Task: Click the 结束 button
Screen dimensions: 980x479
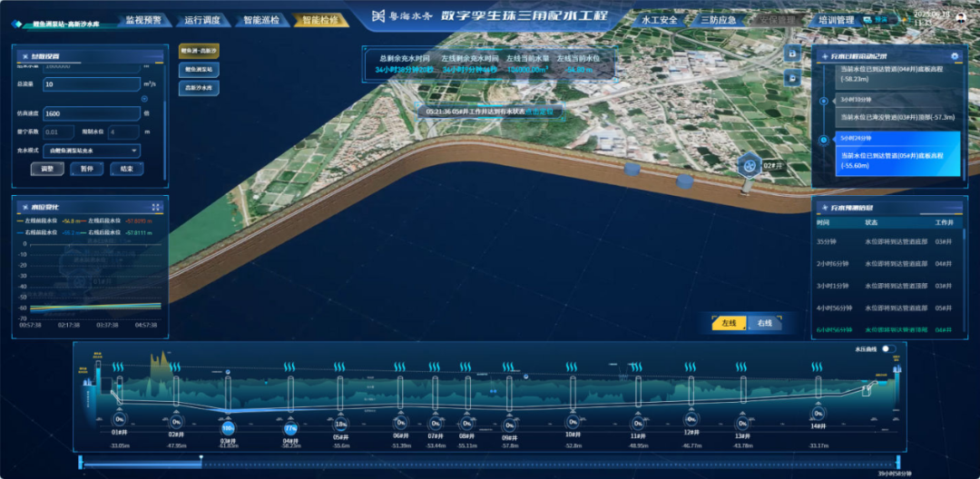Action: click(126, 169)
